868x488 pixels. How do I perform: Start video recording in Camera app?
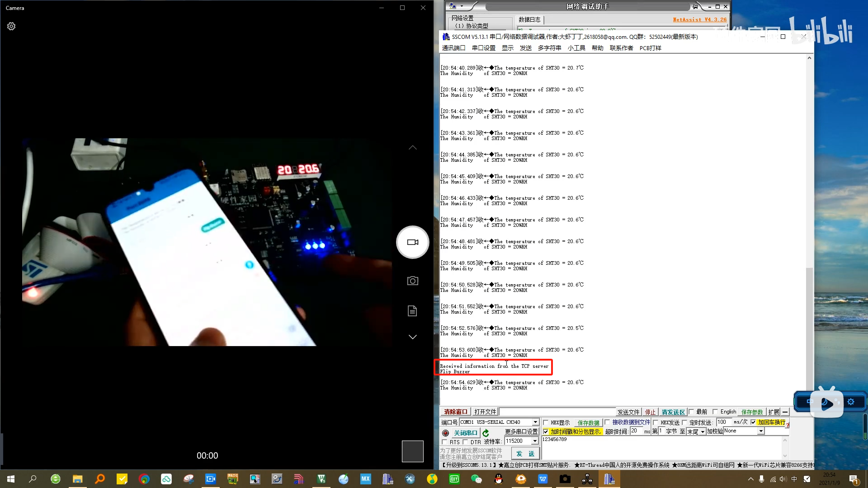click(x=412, y=242)
